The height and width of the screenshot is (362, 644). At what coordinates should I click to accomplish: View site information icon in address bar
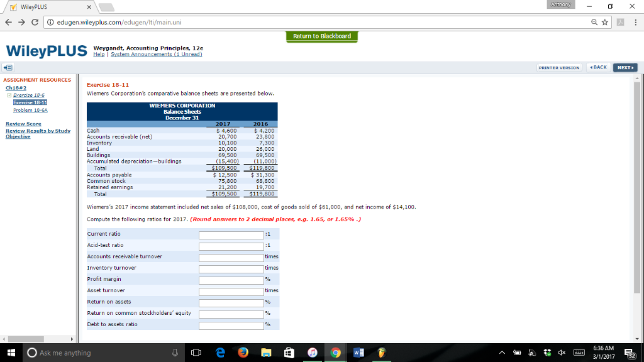pos(50,22)
